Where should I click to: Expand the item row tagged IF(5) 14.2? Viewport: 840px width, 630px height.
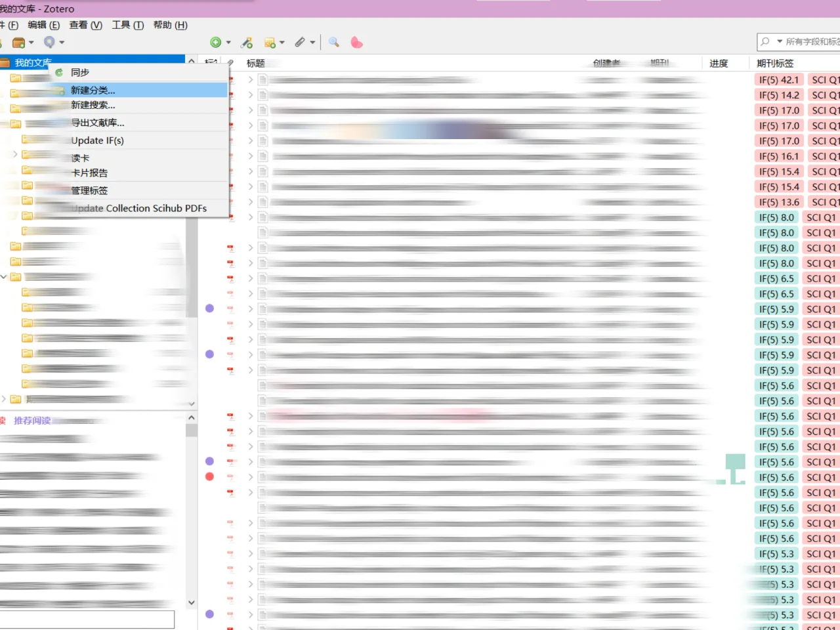point(251,94)
